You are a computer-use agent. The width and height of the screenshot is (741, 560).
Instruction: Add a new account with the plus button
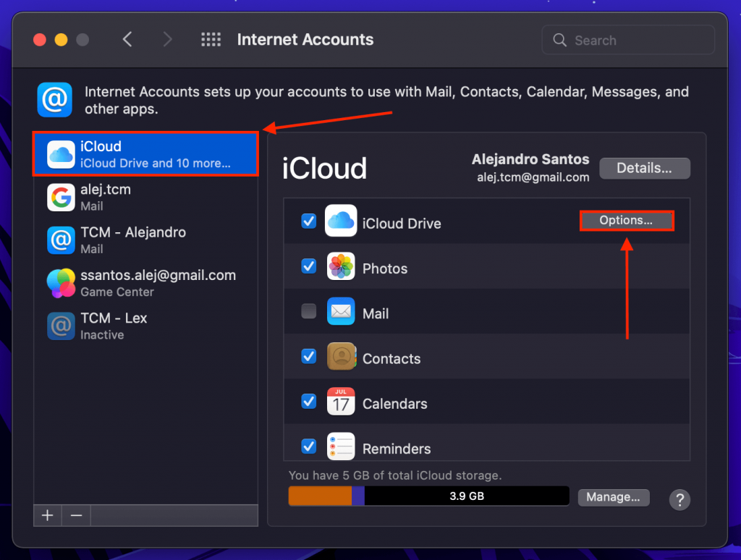[x=46, y=515]
